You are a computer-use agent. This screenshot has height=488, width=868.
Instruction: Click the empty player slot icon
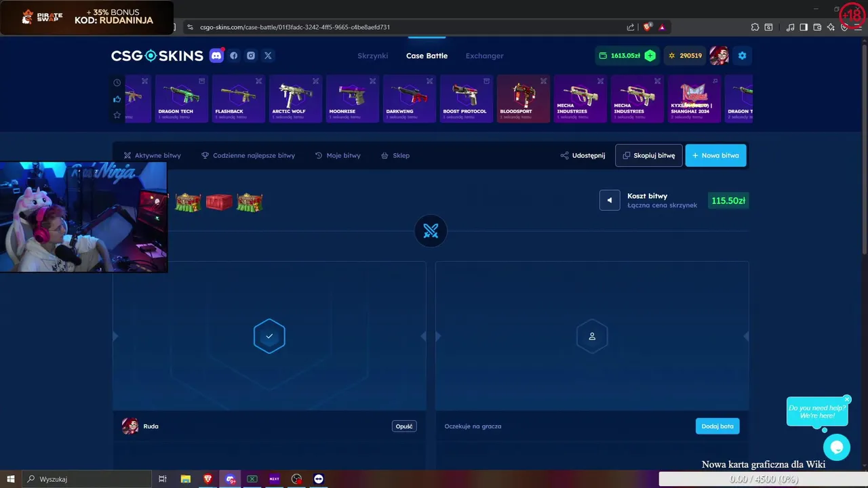click(x=592, y=336)
